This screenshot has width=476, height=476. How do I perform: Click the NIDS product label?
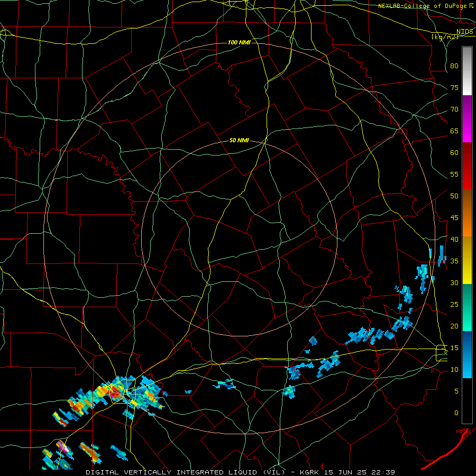point(464,31)
